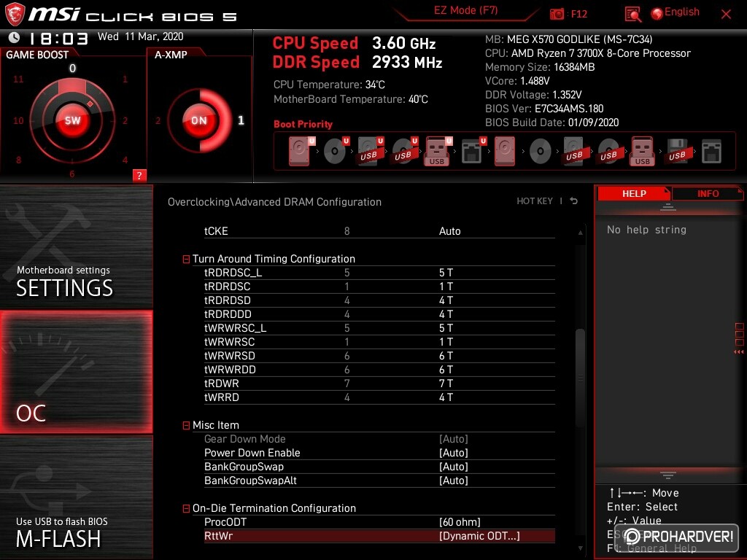747x560 pixels.
Task: Open the BankGroupSwap [Auto] dropdown
Action: (x=453, y=467)
